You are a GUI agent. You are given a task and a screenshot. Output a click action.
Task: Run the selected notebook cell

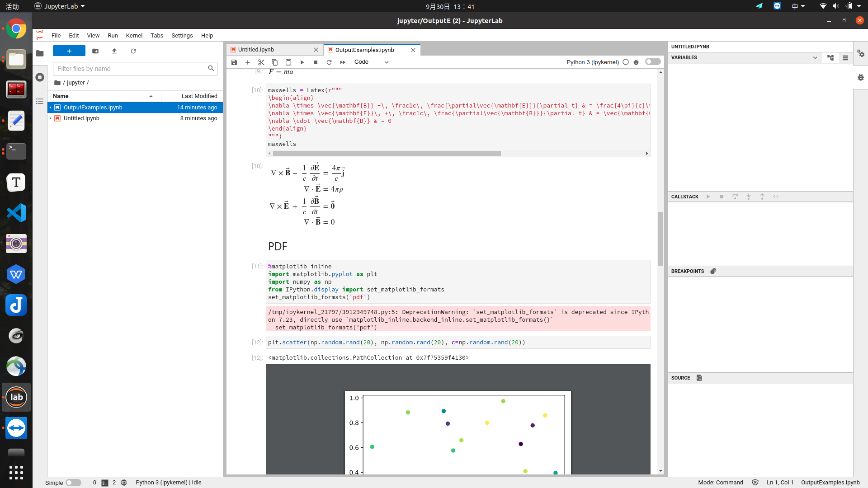302,62
